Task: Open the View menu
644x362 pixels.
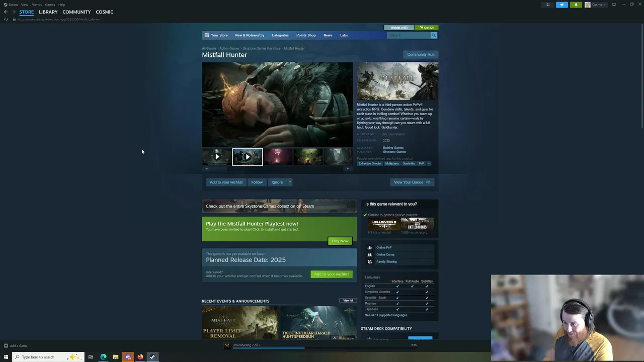Action: [24, 5]
